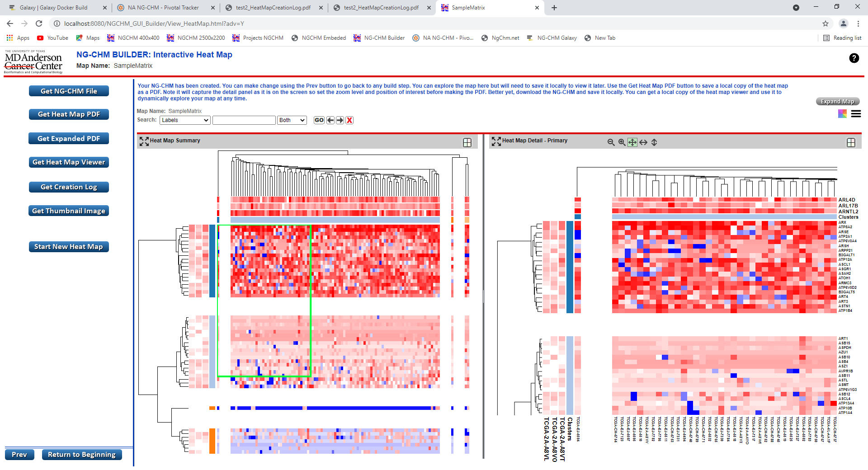Screen dimensions: 868x470
Task: Click Get Heat Map PDF button
Action: tap(69, 114)
